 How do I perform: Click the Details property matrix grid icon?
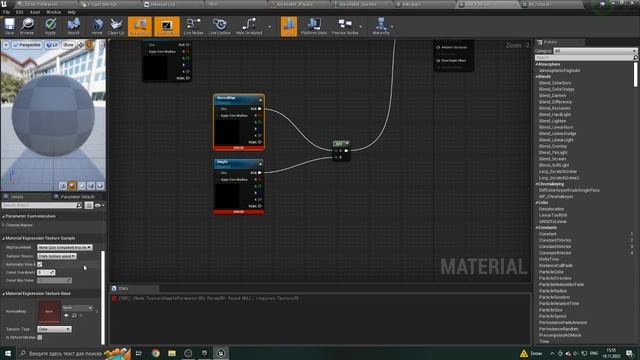click(x=89, y=205)
